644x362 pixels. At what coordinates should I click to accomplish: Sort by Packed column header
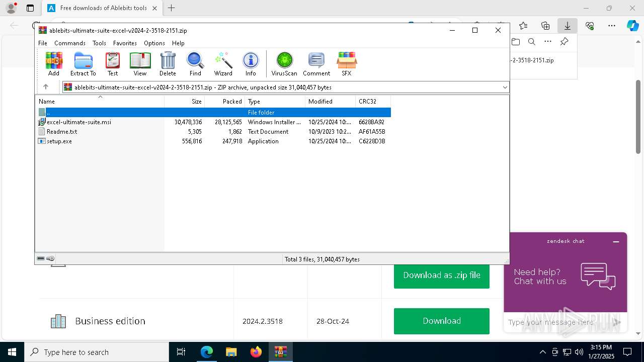point(225,102)
